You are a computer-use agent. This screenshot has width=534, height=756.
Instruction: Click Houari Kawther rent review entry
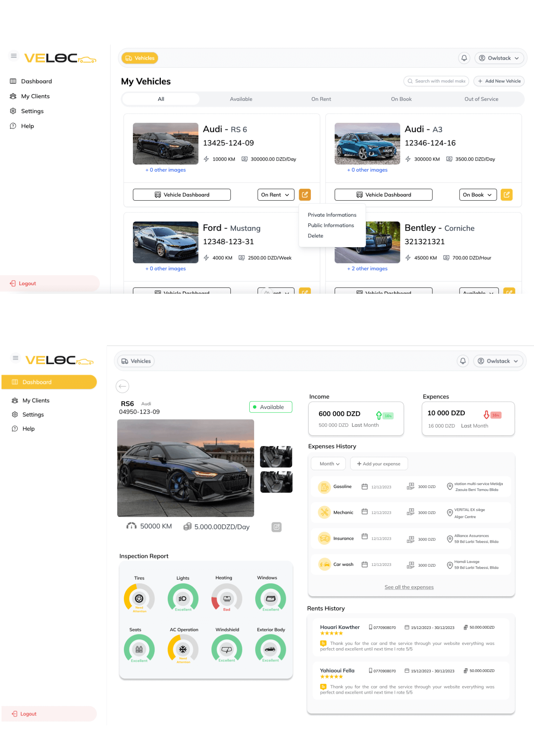pos(411,637)
